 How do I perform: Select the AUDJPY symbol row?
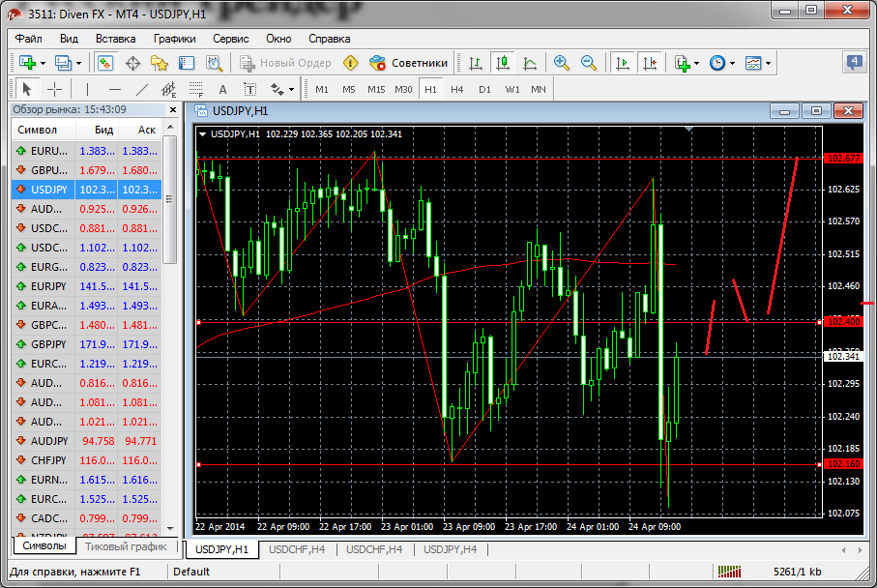(86, 441)
